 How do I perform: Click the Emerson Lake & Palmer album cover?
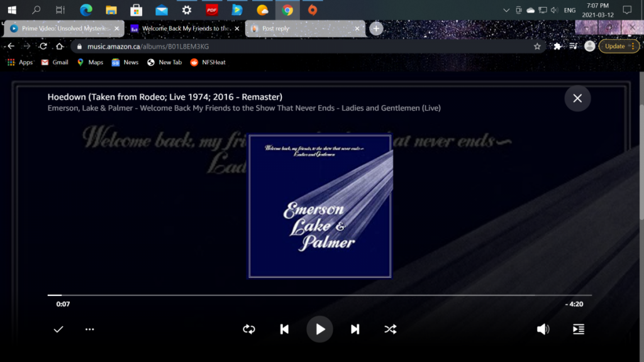click(x=320, y=206)
